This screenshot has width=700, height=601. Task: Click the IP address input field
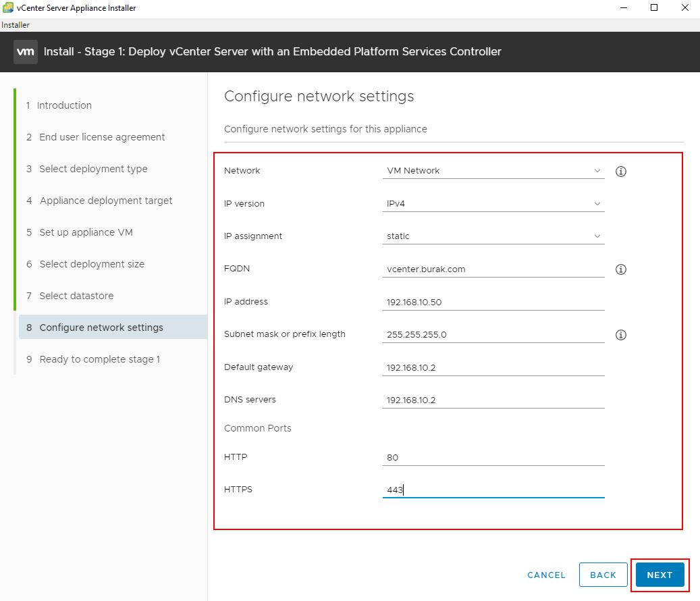click(493, 302)
